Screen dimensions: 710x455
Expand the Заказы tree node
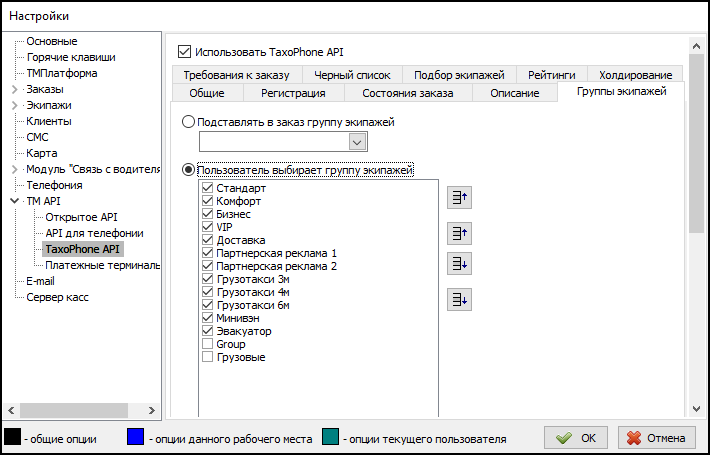click(14, 89)
